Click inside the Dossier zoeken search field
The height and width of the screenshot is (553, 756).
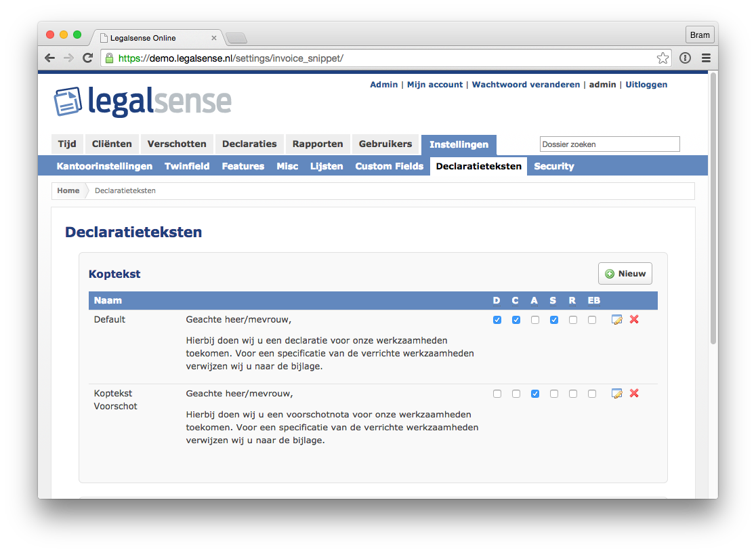point(609,144)
